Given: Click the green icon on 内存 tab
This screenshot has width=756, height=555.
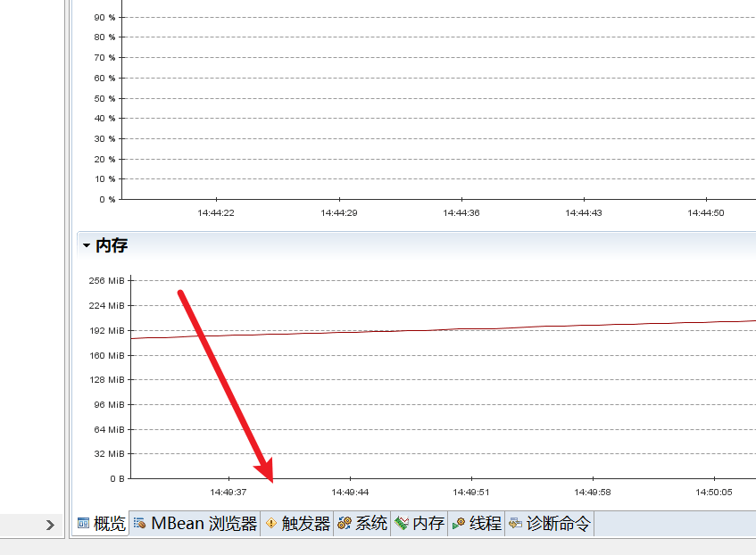Looking at the screenshot, I should [403, 524].
